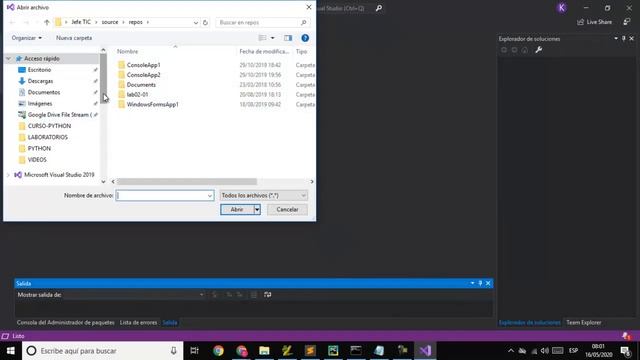Open the Solution Explorer properties wrench icon
The height and width of the screenshot is (360, 640).
(x=538, y=50)
